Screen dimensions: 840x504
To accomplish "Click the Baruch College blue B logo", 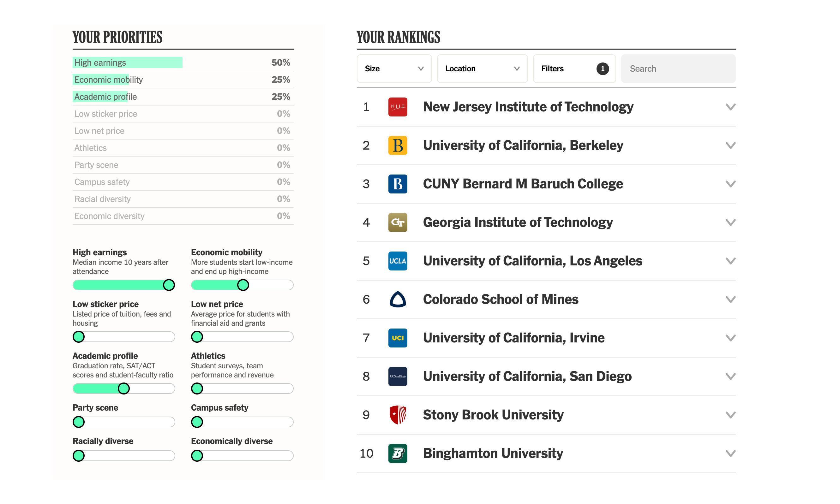I will point(398,184).
